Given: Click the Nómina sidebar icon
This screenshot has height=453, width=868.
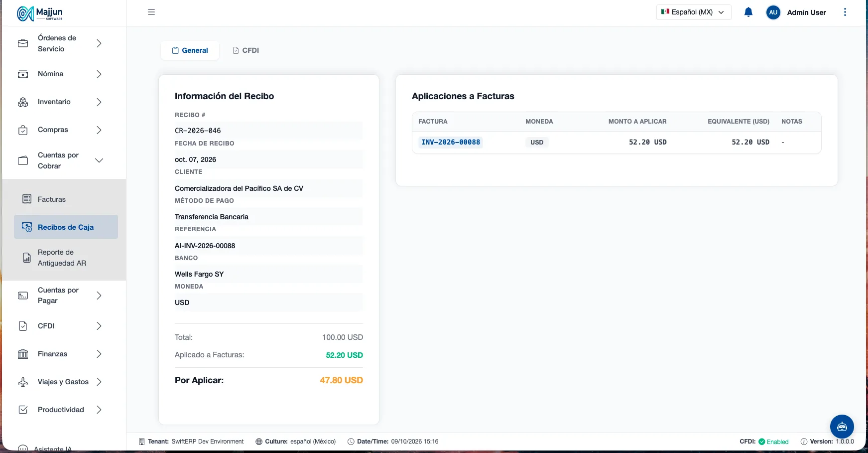Looking at the screenshot, I should pos(23,74).
